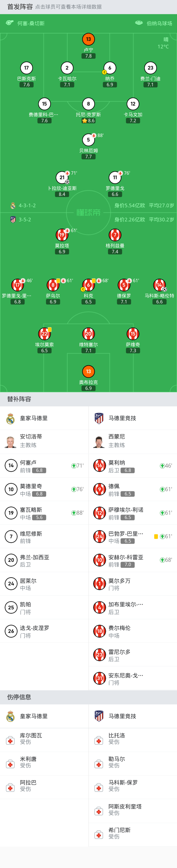
Task: Click the 4-3-1-2 formation label
Action: (27, 206)
